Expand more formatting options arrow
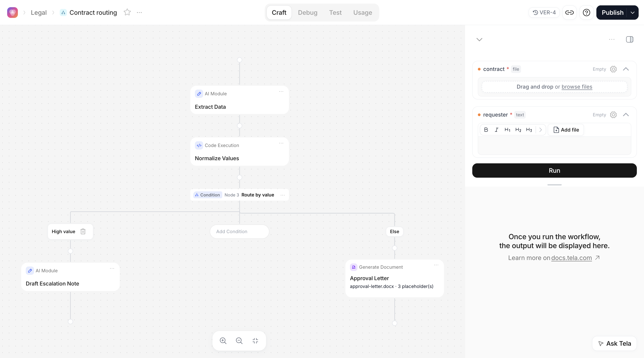This screenshot has height=358, width=644. (x=540, y=130)
